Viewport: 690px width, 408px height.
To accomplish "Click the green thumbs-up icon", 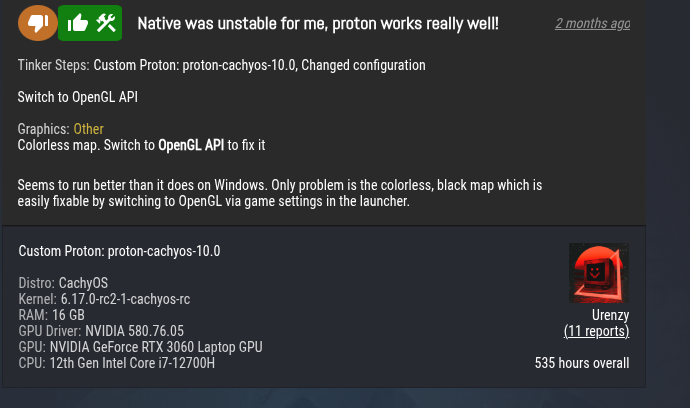I will (x=77, y=22).
